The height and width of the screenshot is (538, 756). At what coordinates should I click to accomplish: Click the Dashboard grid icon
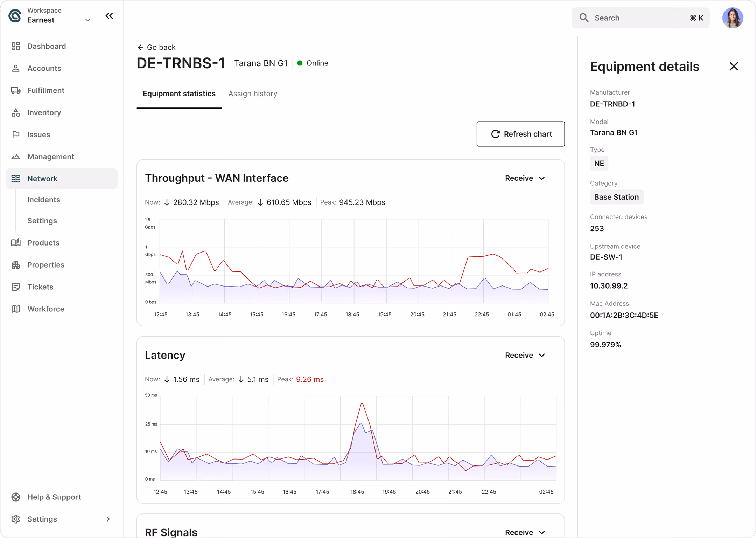[x=15, y=46]
